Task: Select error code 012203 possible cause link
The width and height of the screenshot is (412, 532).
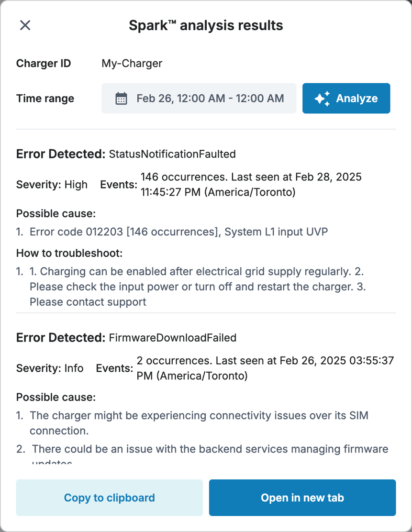Action: pyautogui.click(x=178, y=232)
